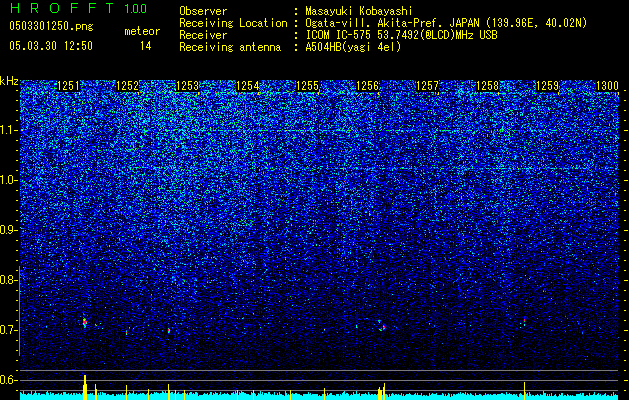
Task: Click the observer name Masayuki Kobayashi
Action: (358, 11)
